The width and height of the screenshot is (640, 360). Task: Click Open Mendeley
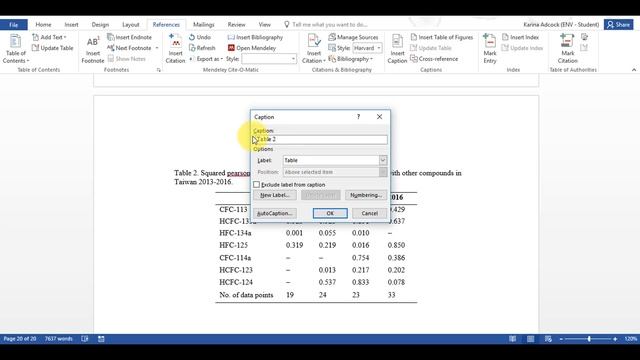click(x=252, y=48)
